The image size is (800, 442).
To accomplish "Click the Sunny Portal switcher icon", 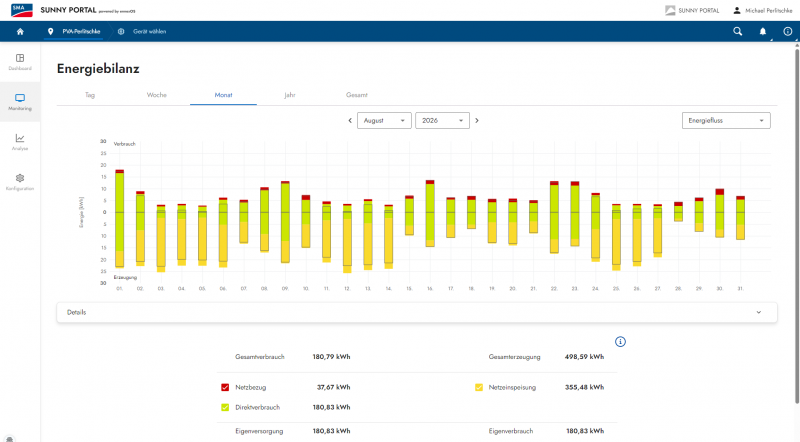I will tap(670, 10).
